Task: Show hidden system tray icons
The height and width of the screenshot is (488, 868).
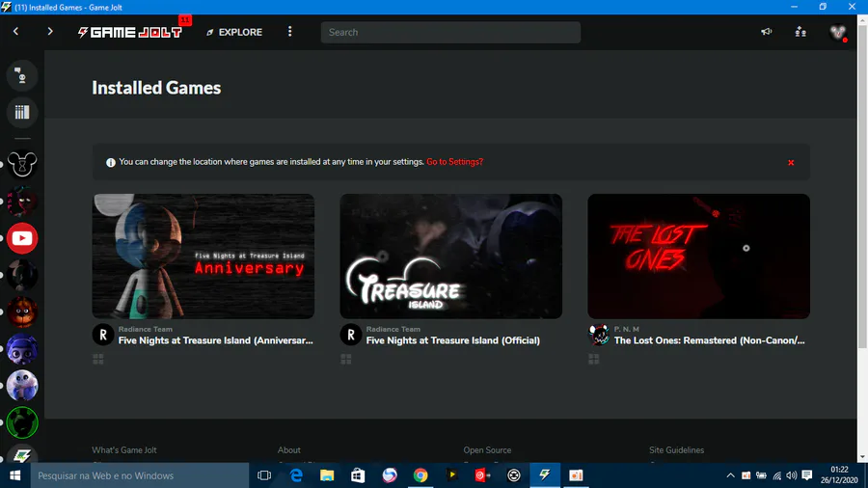Action: pyautogui.click(x=731, y=475)
